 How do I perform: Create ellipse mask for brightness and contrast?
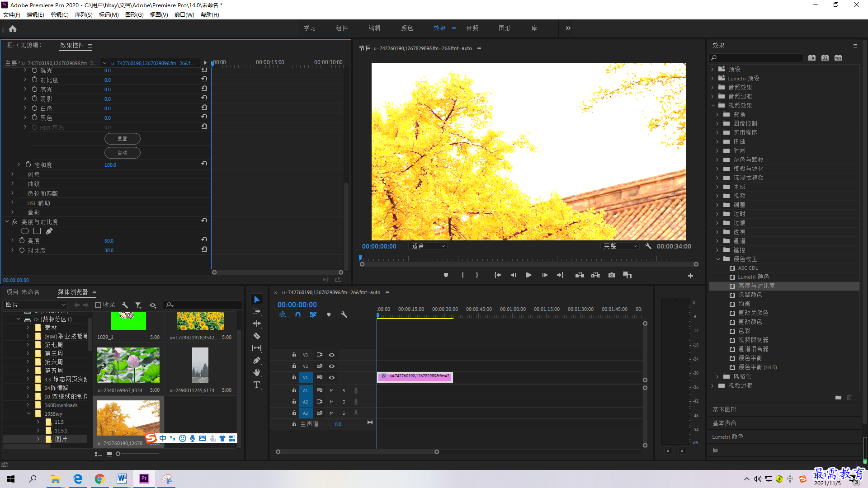pos(25,231)
